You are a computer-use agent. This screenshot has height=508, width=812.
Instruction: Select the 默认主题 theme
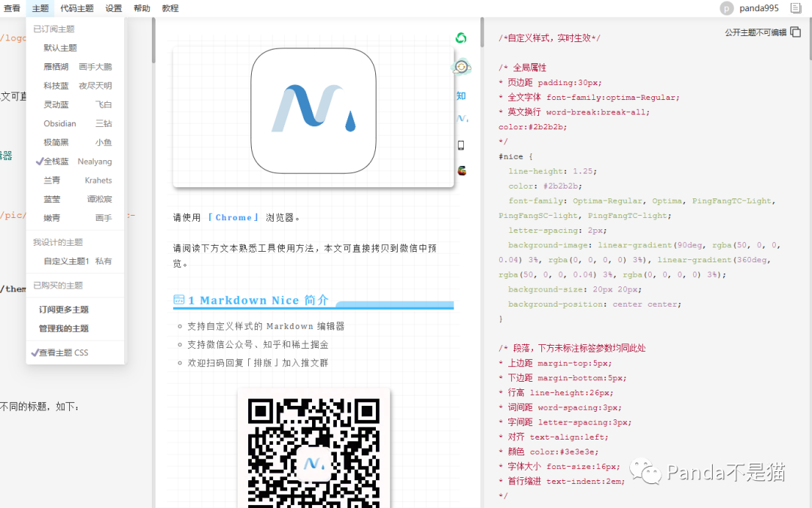[76, 47]
